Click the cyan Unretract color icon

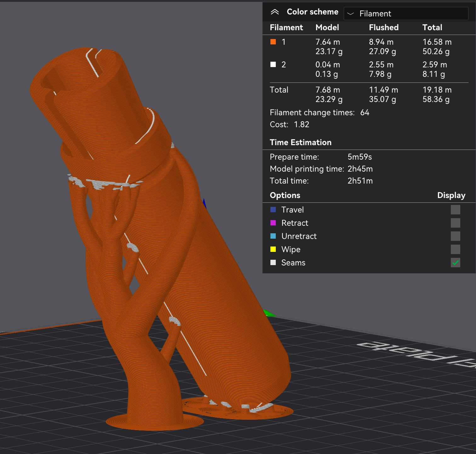pos(273,236)
